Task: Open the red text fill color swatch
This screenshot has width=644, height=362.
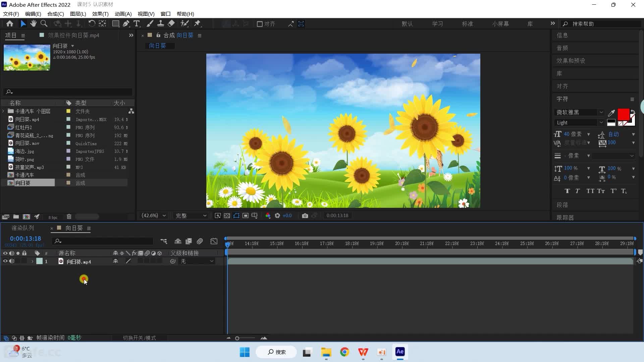Action: click(x=623, y=114)
